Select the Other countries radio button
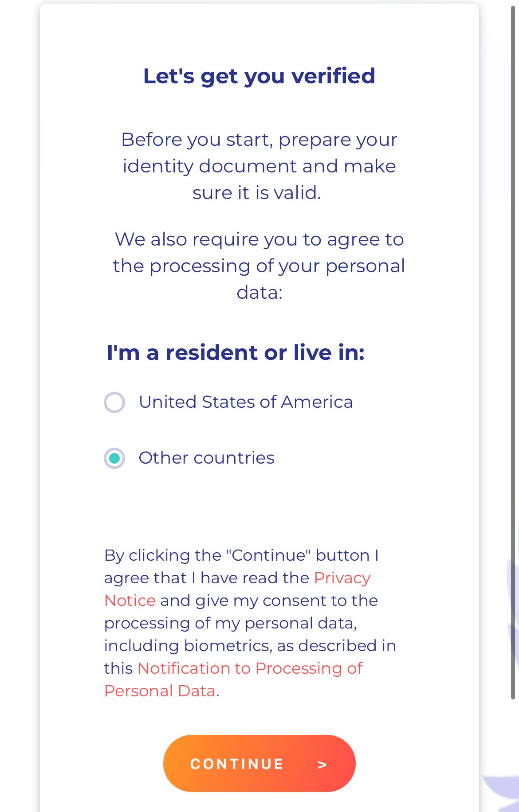 click(114, 458)
